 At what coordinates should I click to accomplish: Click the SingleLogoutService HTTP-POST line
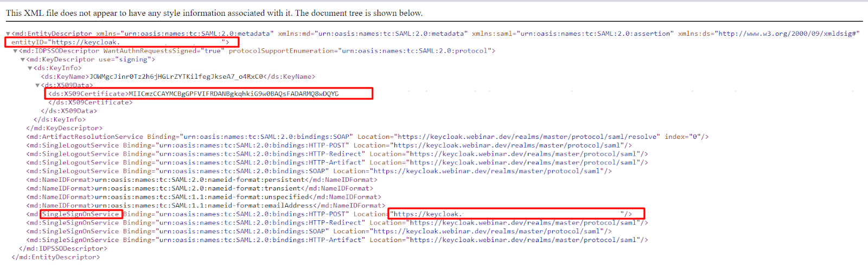(329, 145)
